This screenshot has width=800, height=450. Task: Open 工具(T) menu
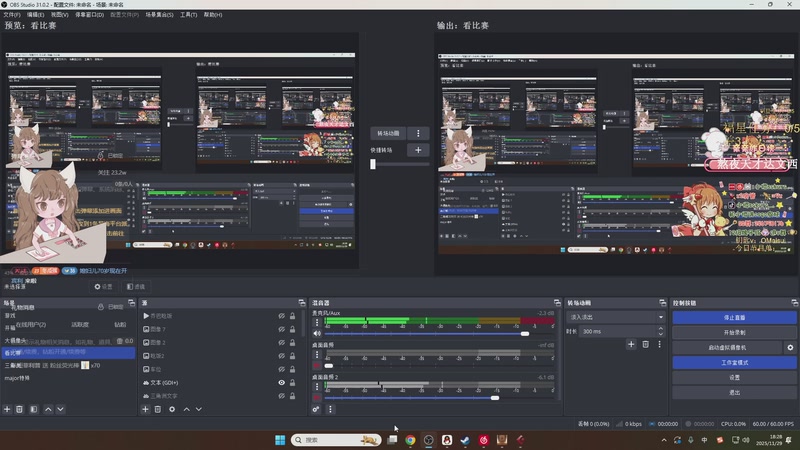pyautogui.click(x=188, y=15)
